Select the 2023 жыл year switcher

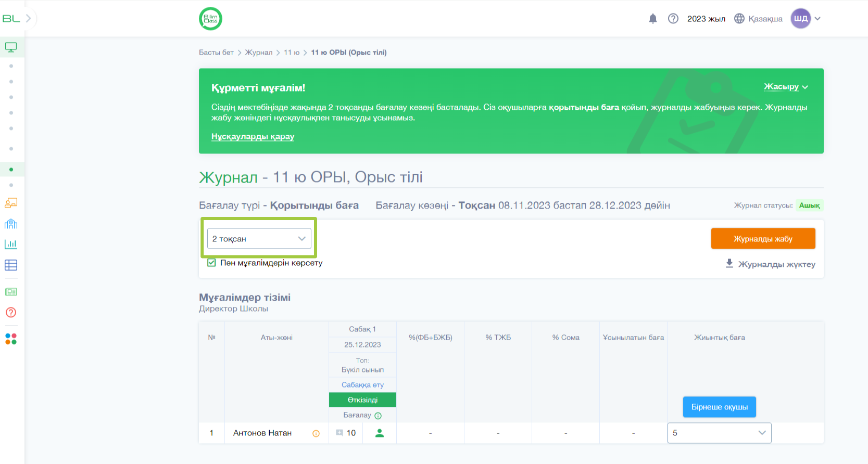706,19
